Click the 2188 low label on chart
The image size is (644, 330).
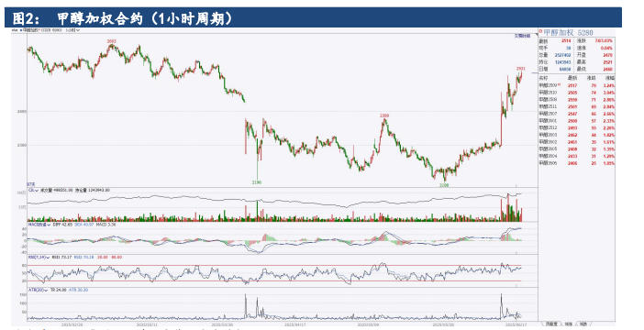pyautogui.click(x=444, y=185)
